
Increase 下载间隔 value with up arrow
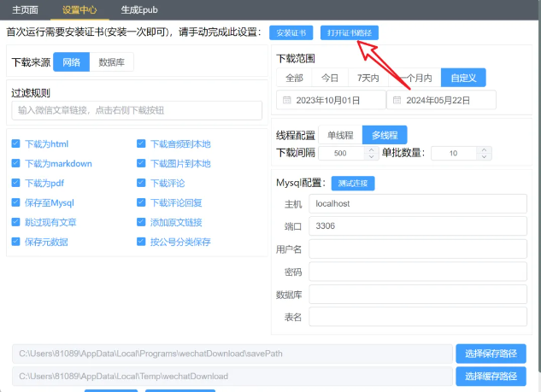371,149
